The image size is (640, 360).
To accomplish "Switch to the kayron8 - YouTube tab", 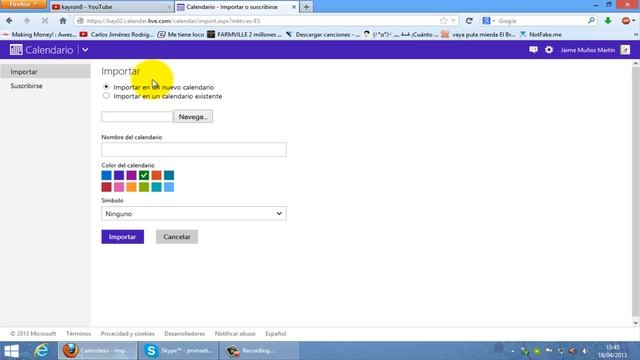I will tap(111, 7).
